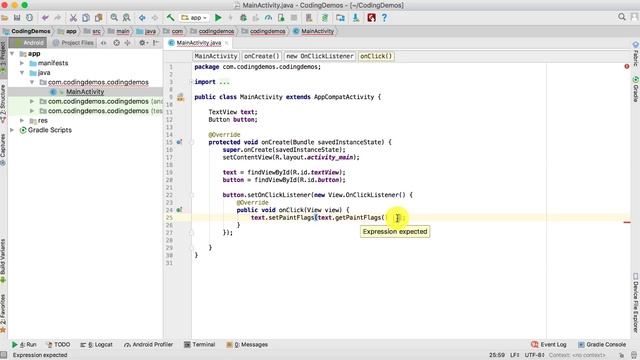Screen dimensions: 640x360
Task: Open project panel settings gear
Action: pos(142,42)
